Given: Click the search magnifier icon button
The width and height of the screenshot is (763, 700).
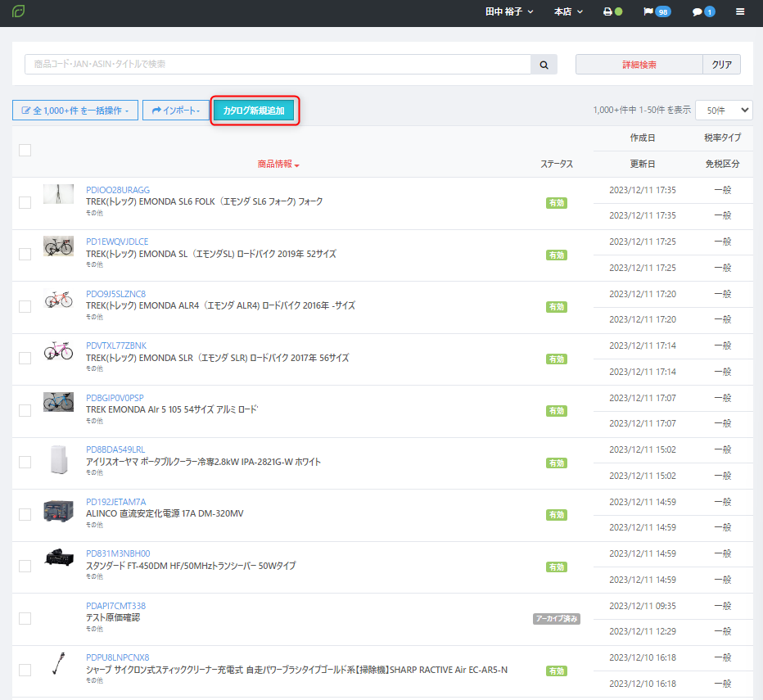Looking at the screenshot, I should pyautogui.click(x=544, y=65).
